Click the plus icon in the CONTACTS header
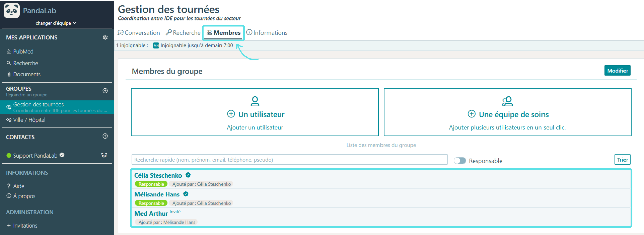 (105, 136)
